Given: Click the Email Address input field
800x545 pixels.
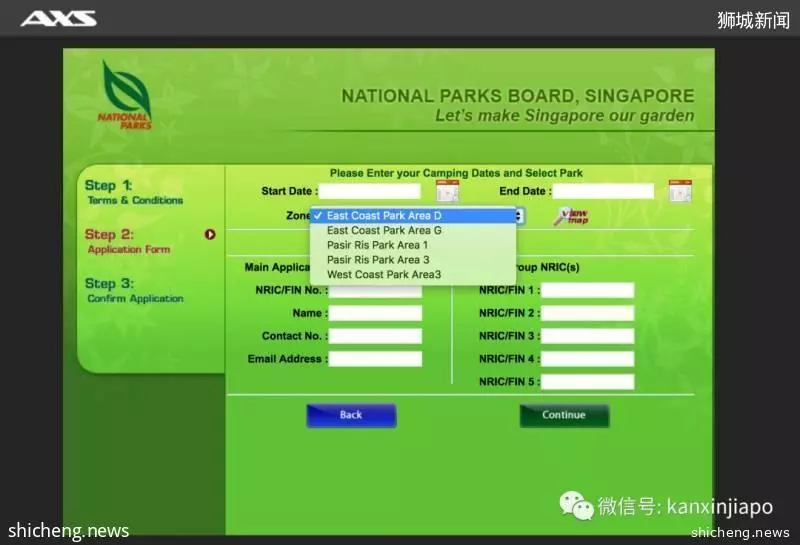Looking at the screenshot, I should [376, 359].
